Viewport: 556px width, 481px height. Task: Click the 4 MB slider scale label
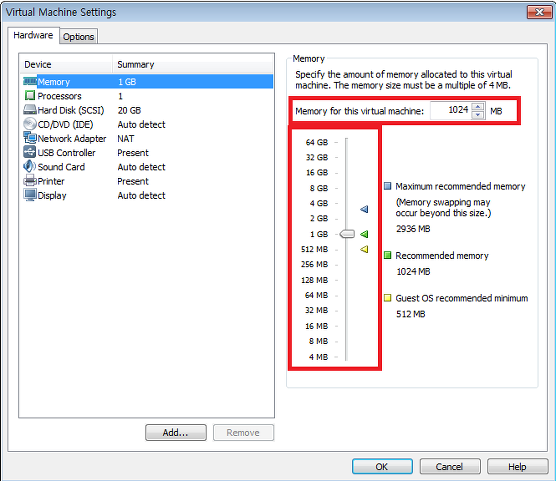pos(318,357)
